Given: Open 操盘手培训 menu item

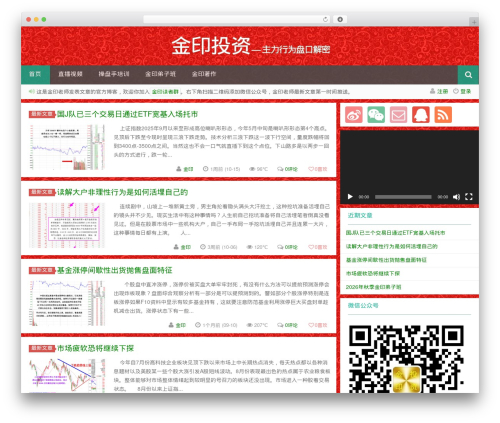Looking at the screenshot, I should (x=114, y=74).
